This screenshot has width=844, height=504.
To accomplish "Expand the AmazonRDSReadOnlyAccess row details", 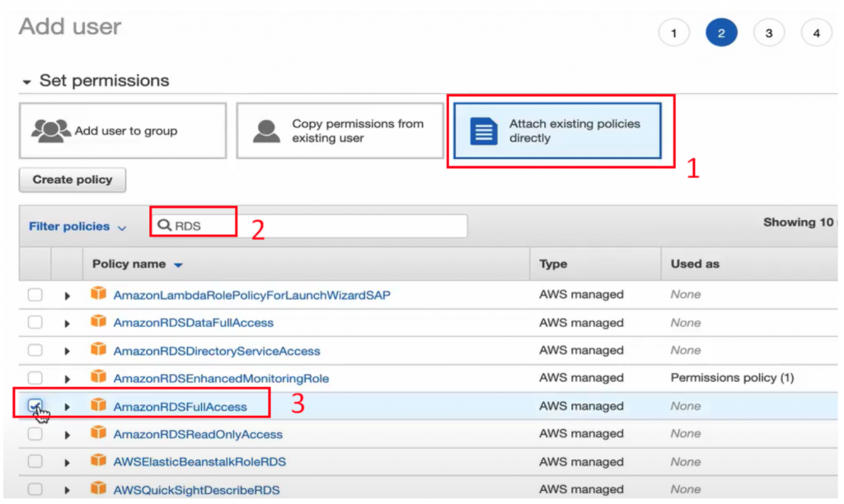I will coord(68,435).
